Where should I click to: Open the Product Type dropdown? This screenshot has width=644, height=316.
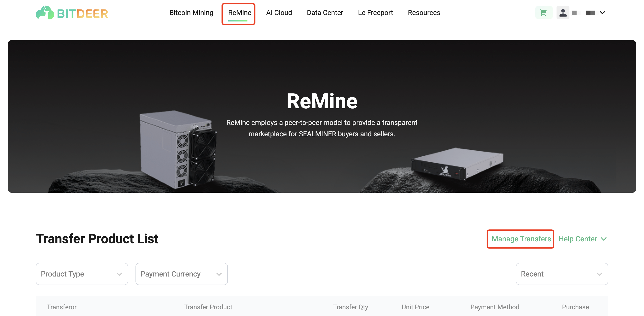(x=82, y=274)
